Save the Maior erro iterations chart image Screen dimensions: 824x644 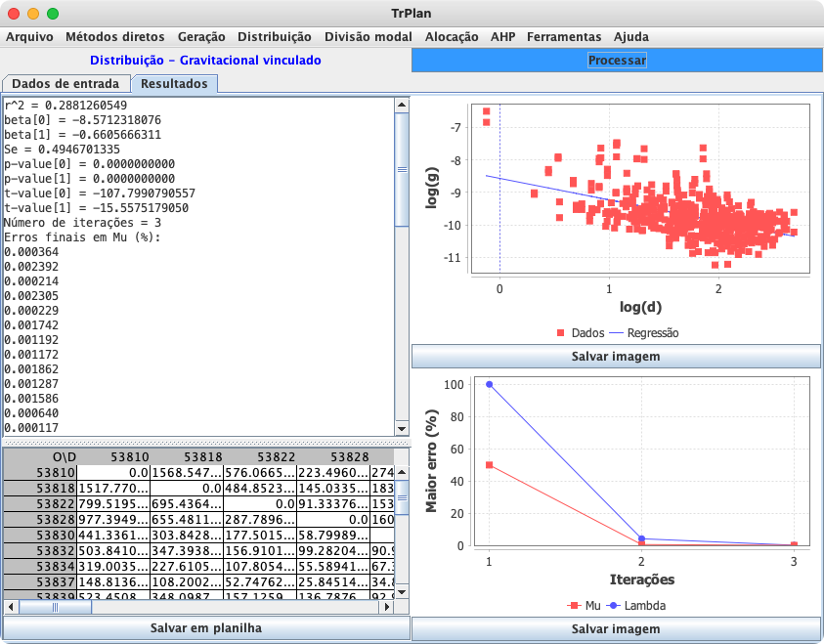616,628
